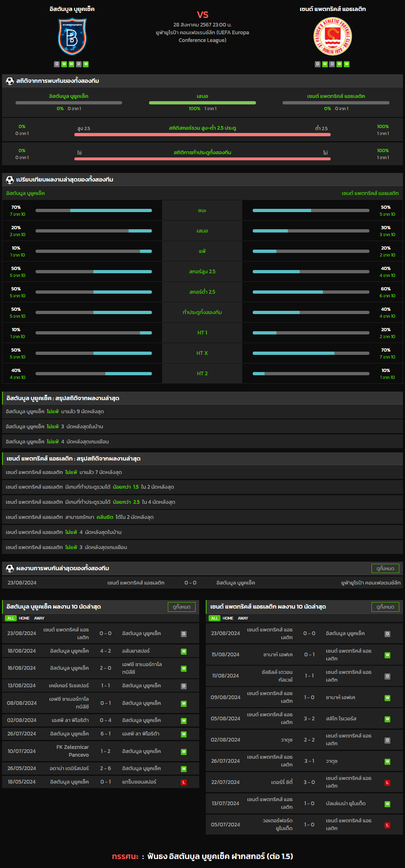Click the W badge on the 26/05/2024 row

184,769
